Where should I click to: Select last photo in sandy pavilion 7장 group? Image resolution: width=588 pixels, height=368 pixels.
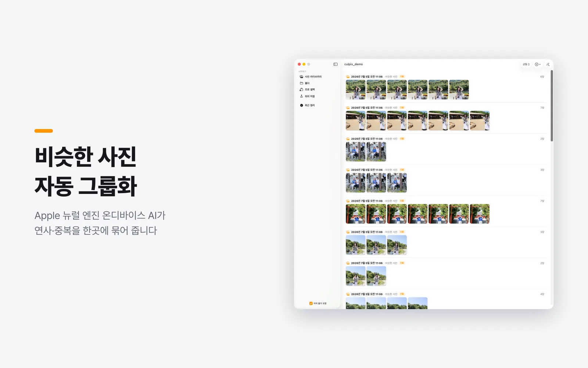[x=480, y=121]
